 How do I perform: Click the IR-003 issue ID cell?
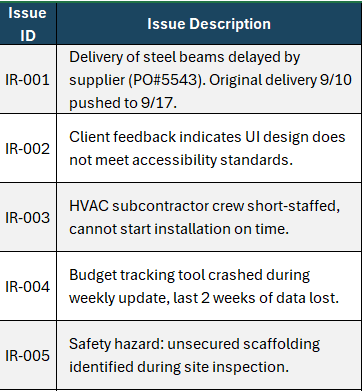(x=28, y=217)
